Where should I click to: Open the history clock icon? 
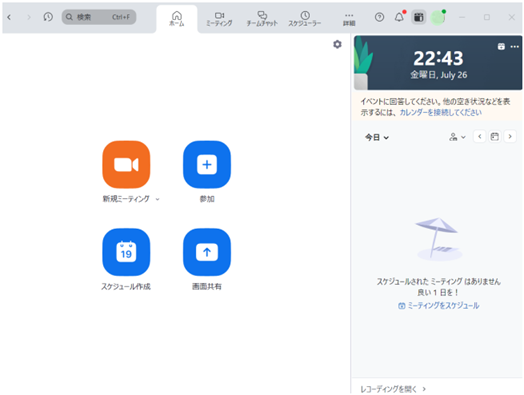click(48, 17)
